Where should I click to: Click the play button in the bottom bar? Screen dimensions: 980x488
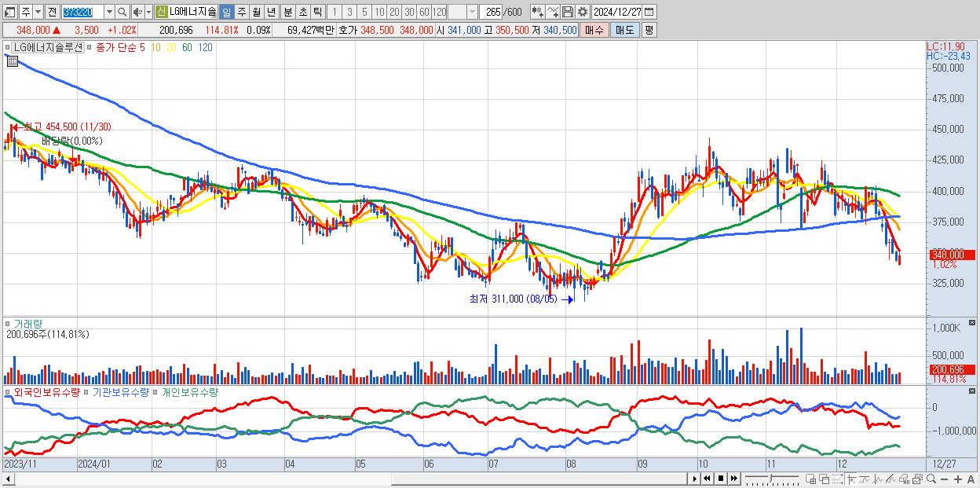[x=695, y=479]
